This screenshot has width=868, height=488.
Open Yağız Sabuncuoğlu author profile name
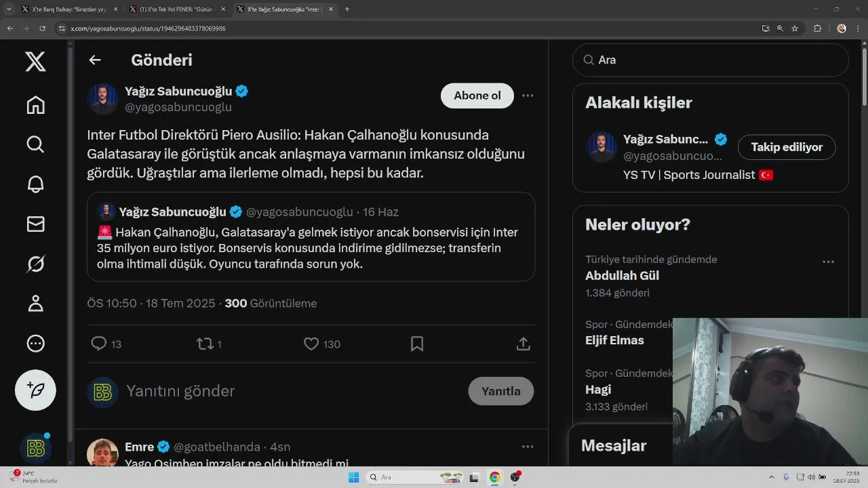(x=178, y=91)
